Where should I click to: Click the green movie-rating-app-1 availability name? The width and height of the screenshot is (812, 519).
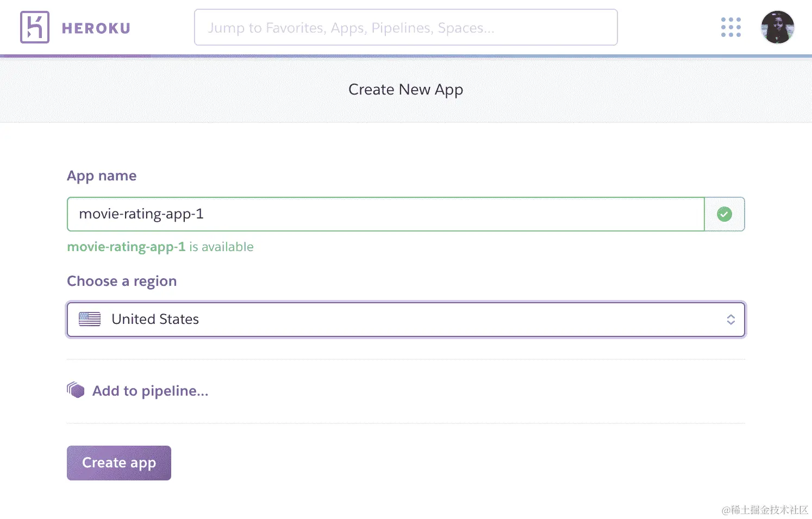pyautogui.click(x=126, y=247)
